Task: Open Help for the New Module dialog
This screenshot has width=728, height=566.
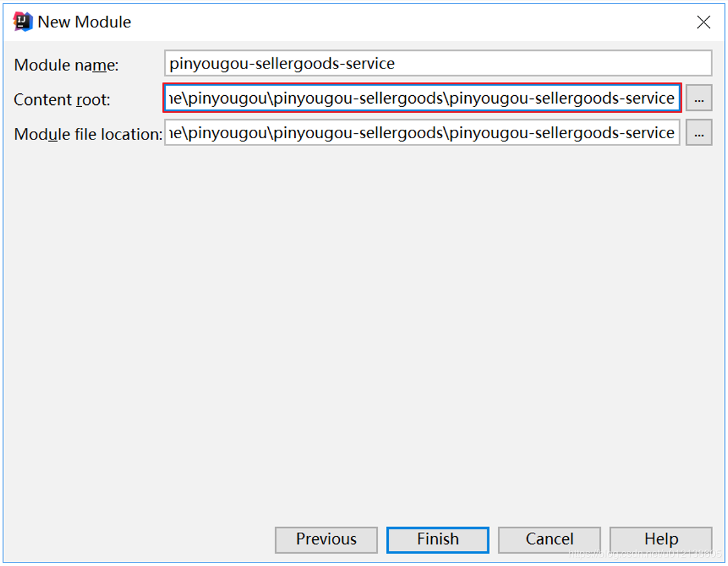Action: pos(661,539)
